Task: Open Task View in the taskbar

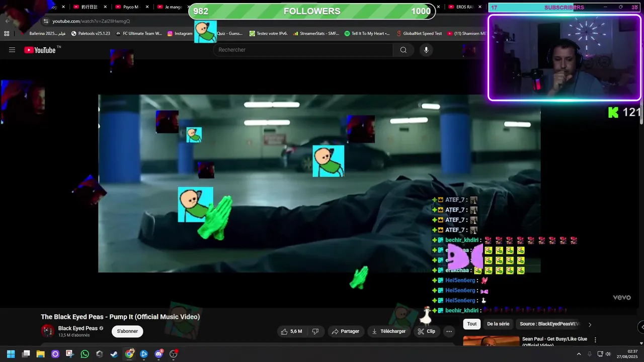Action: pos(26,354)
